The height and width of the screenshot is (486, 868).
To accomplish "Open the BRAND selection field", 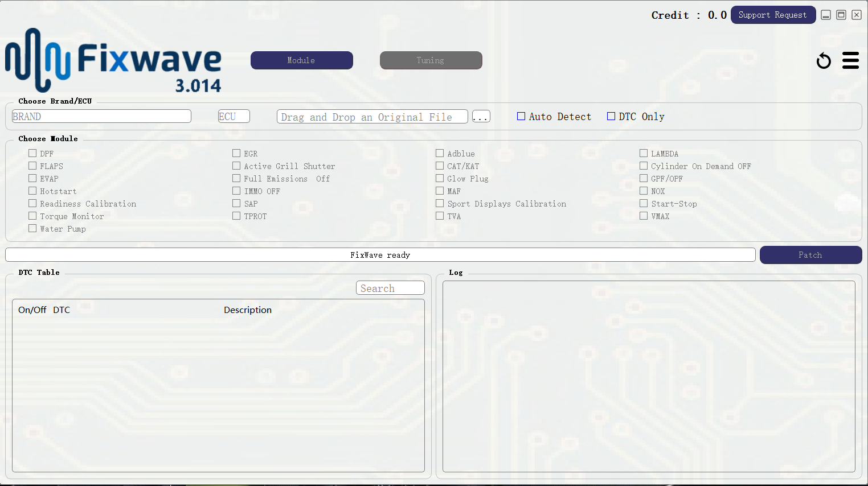I will [x=101, y=116].
